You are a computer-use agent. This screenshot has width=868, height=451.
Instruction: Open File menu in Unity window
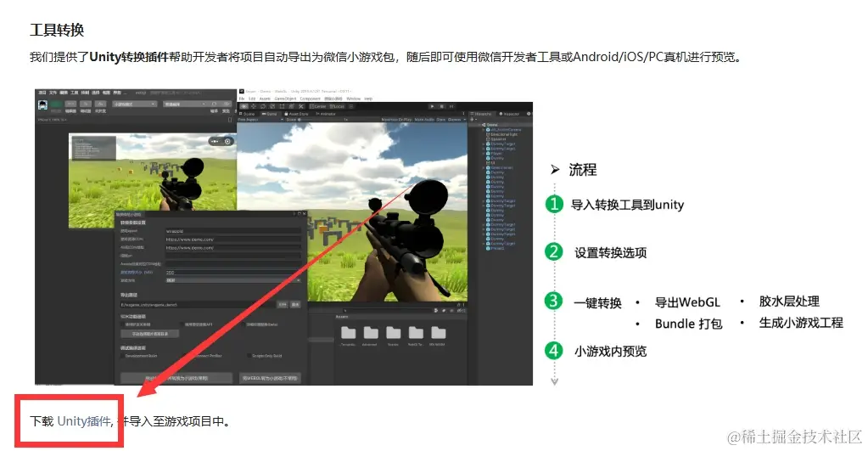click(242, 99)
